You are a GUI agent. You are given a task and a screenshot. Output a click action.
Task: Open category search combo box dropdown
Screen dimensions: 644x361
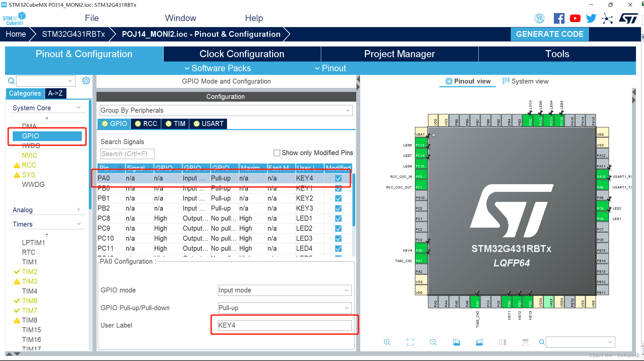70,81
